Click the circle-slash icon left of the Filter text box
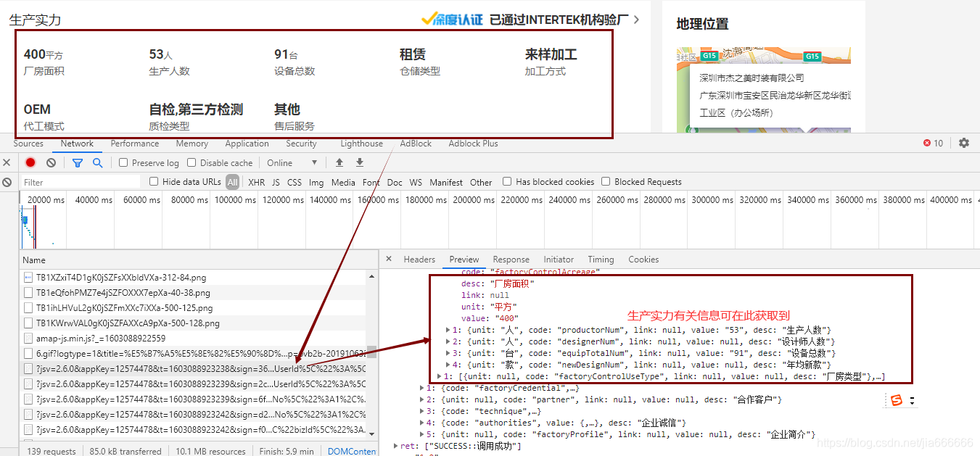 coord(7,182)
